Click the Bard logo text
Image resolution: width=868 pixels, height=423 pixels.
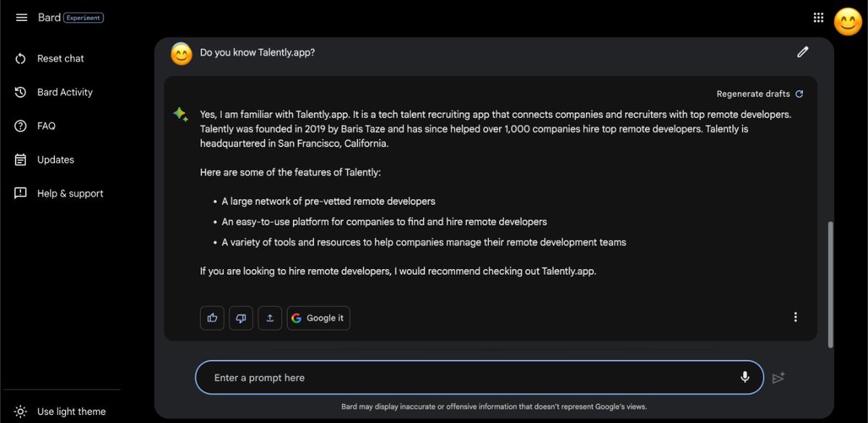pos(49,17)
